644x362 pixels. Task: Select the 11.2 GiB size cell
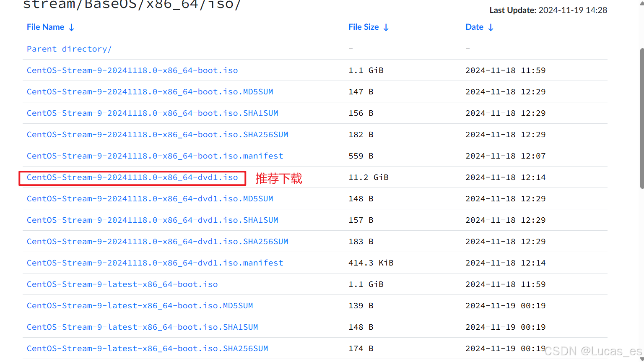click(369, 177)
